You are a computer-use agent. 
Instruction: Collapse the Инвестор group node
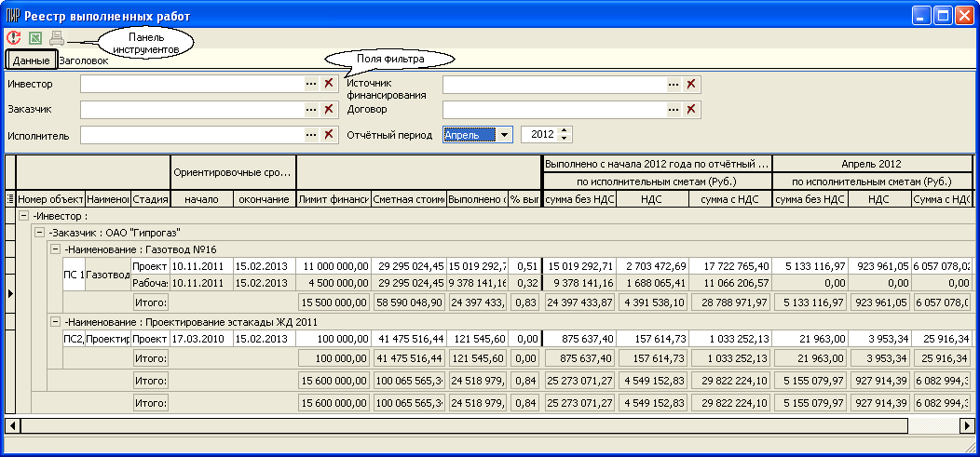(x=25, y=215)
